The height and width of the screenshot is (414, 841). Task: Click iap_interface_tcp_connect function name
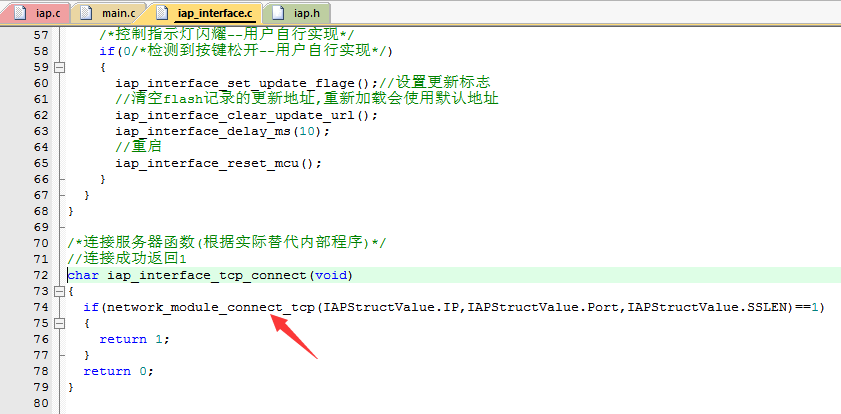(x=206, y=276)
